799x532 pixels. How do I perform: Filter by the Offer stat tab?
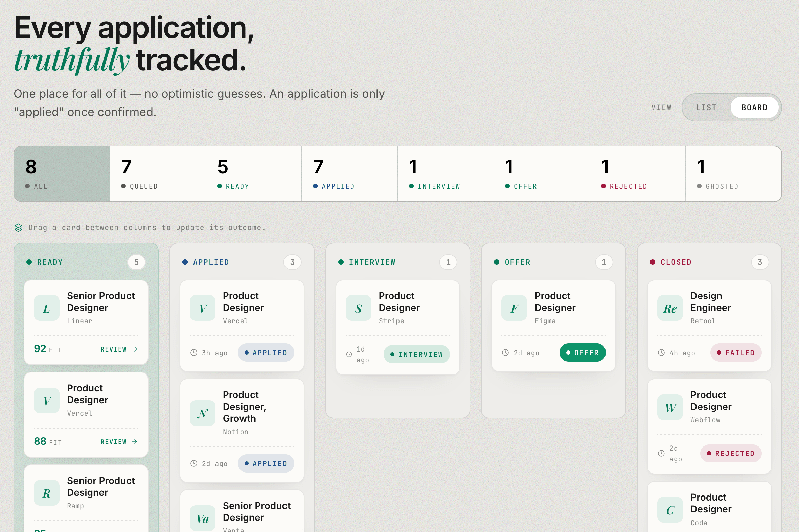542,174
